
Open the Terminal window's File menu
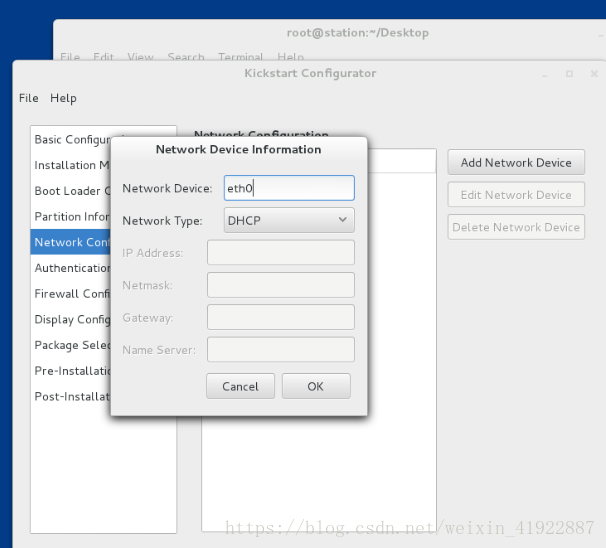coord(70,57)
